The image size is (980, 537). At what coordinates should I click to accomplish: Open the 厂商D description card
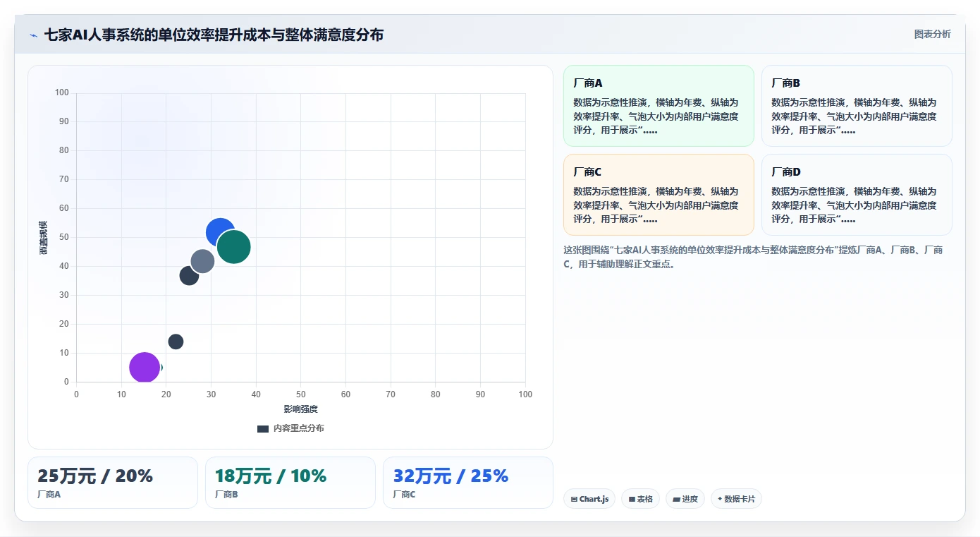tap(857, 195)
